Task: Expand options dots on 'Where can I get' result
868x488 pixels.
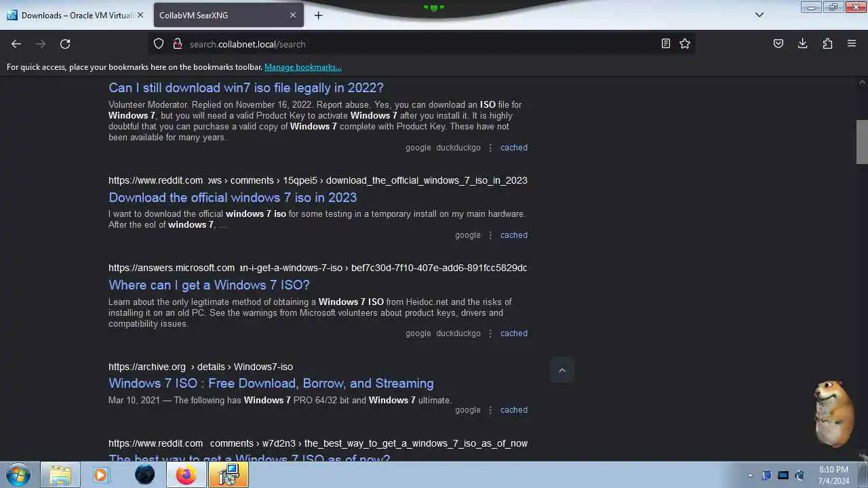Action: [x=490, y=333]
